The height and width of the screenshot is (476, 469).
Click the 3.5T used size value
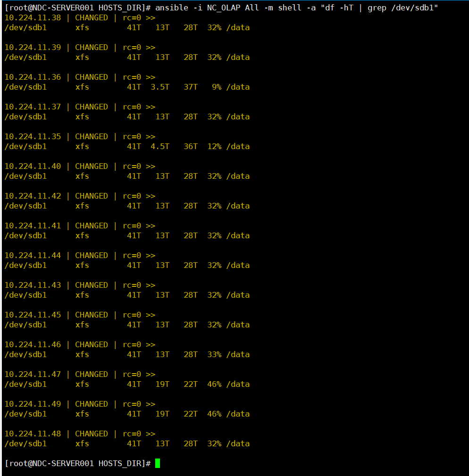coord(160,87)
